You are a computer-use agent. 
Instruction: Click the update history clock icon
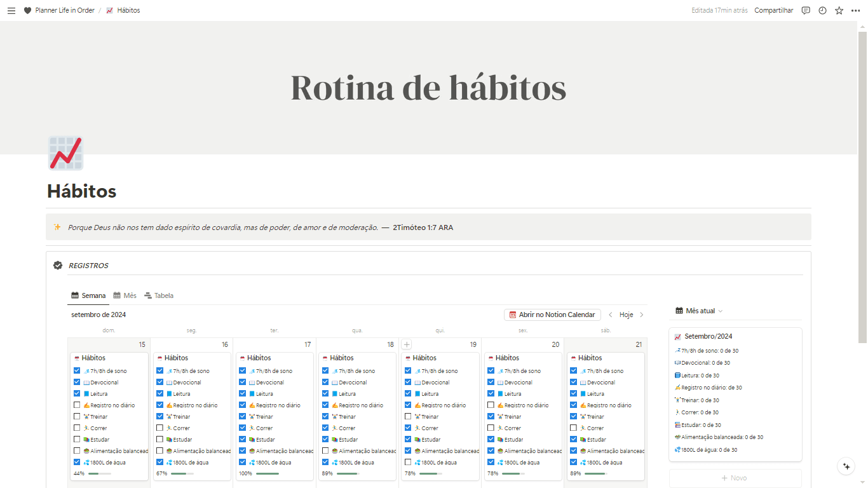tap(822, 10)
